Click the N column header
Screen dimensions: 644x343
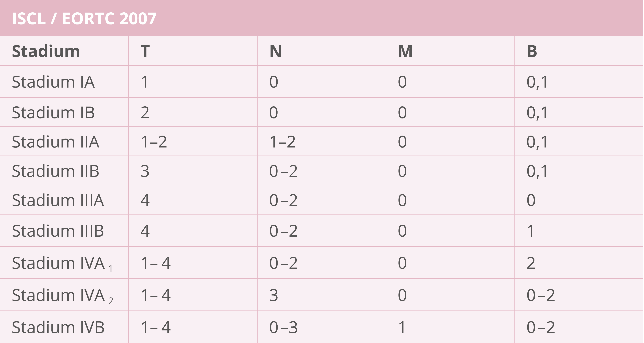(x=276, y=51)
